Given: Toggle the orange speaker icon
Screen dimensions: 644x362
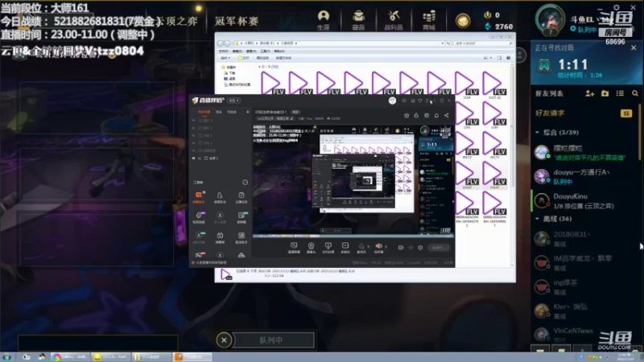Looking at the screenshot, I should pos(378,246).
